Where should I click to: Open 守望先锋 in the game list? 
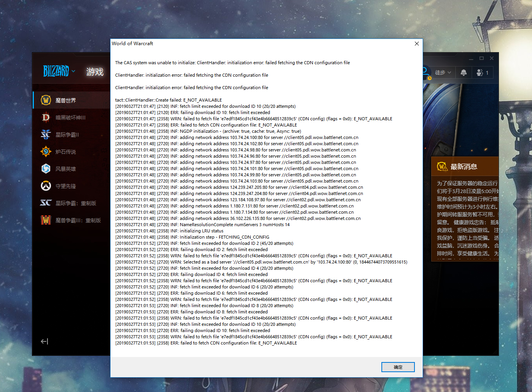coord(66,186)
